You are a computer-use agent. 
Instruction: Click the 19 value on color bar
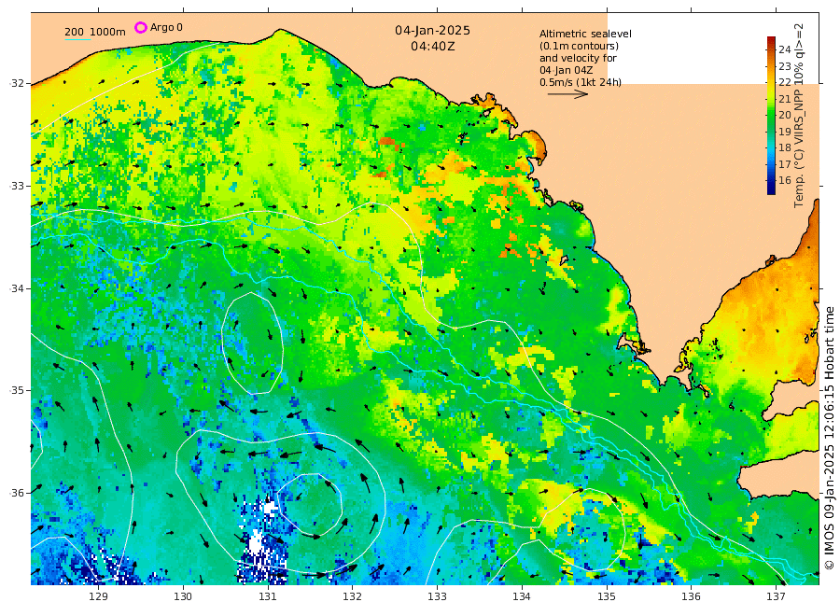pyautogui.click(x=785, y=132)
